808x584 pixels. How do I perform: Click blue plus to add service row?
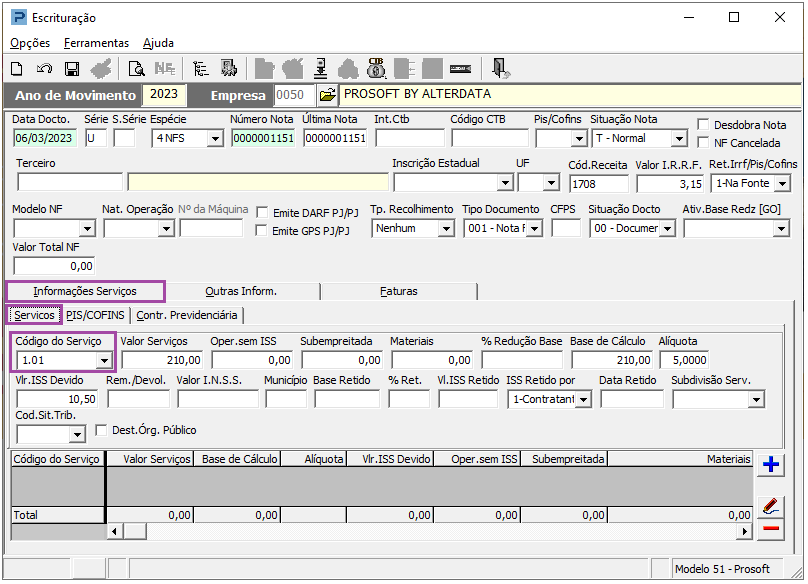click(771, 465)
